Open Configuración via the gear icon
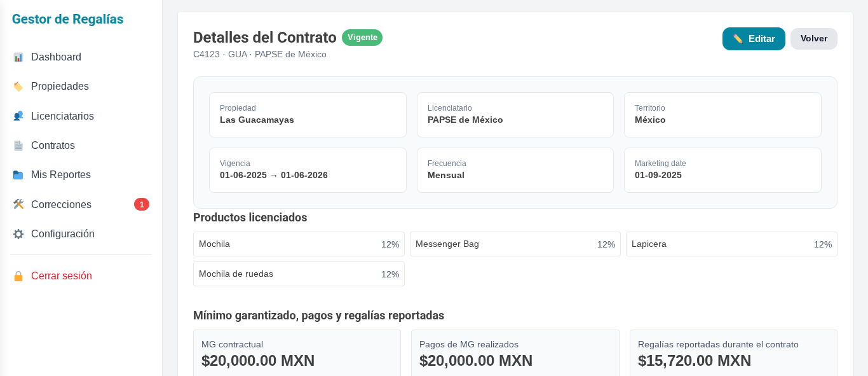Screen dimensions: 868x376 click(x=18, y=233)
